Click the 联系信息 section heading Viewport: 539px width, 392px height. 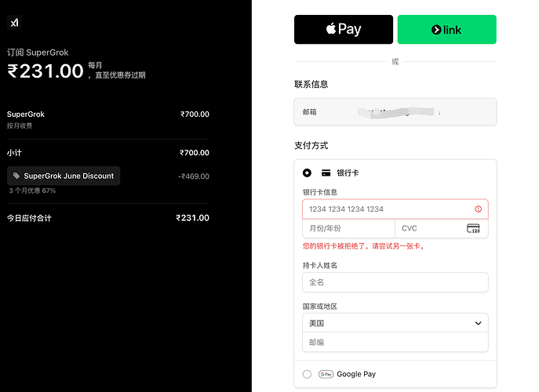311,85
